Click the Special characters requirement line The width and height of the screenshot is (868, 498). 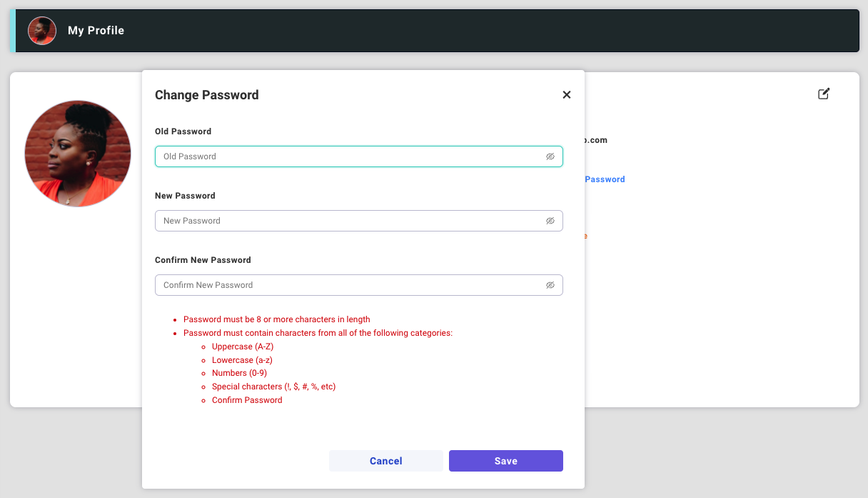tap(273, 387)
